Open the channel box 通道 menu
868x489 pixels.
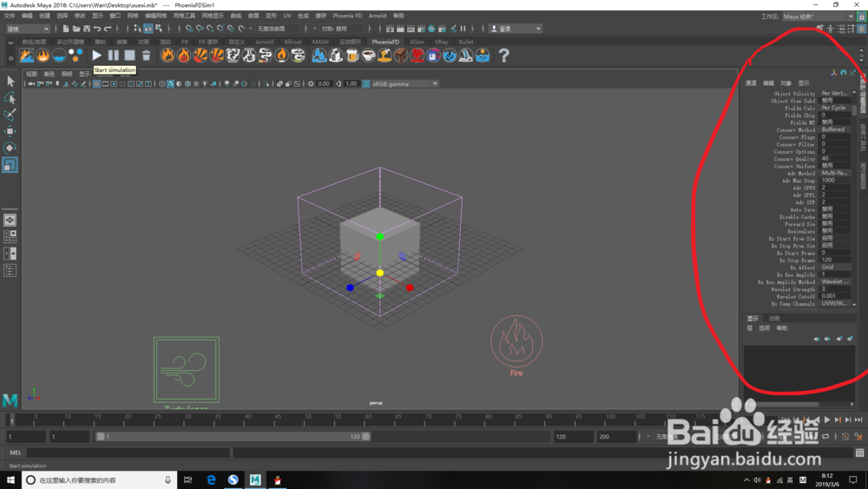point(751,83)
